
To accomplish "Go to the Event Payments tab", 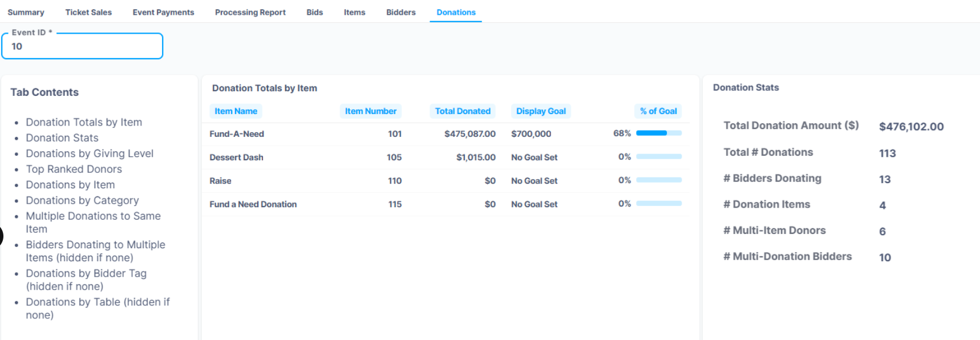I will [x=163, y=12].
